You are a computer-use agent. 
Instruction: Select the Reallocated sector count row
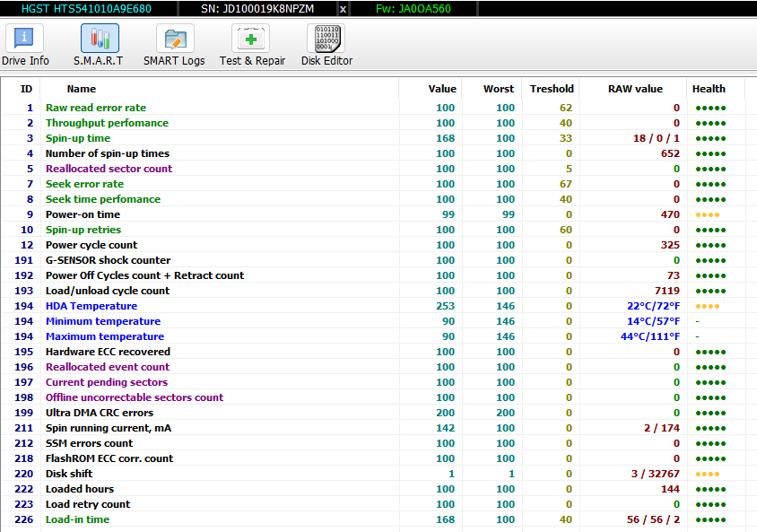coord(373,169)
